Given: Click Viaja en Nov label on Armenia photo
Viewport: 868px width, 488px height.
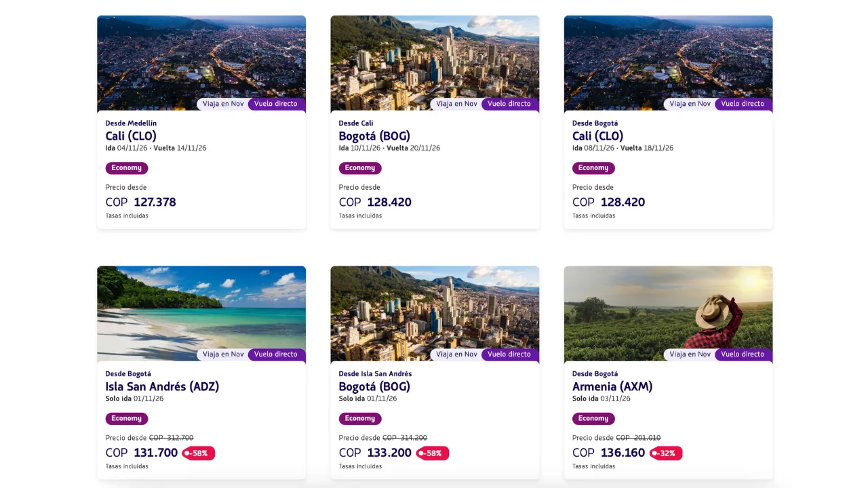Looking at the screenshot, I should coord(690,354).
